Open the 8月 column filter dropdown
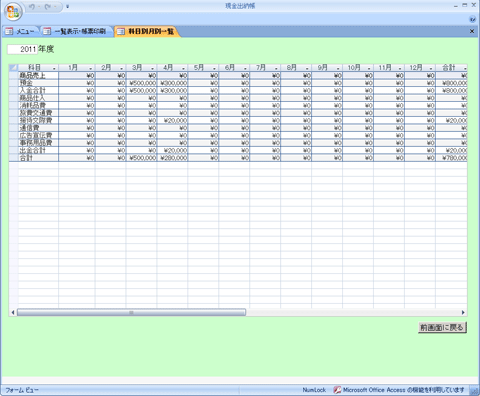This screenshot has width=480, height=396. (x=307, y=68)
